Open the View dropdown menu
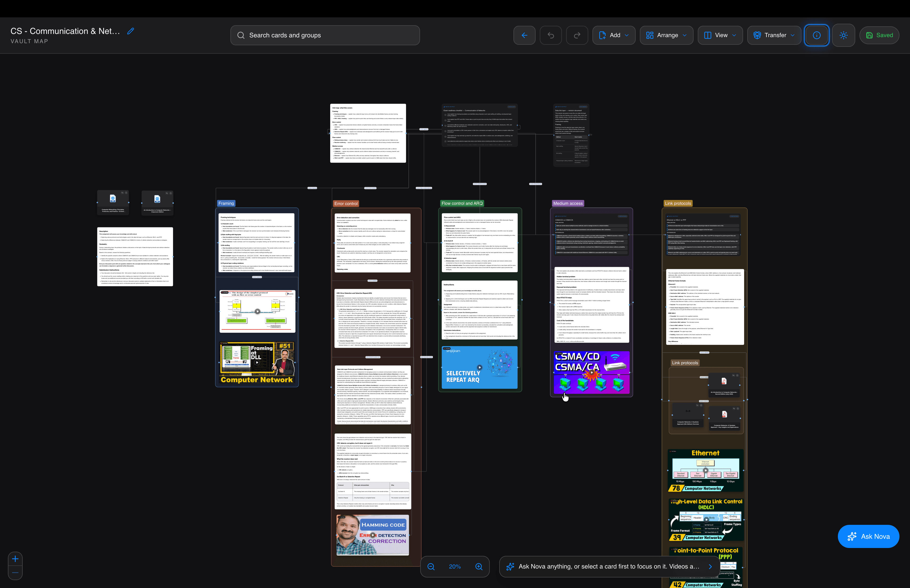The height and width of the screenshot is (588, 910). [720, 35]
